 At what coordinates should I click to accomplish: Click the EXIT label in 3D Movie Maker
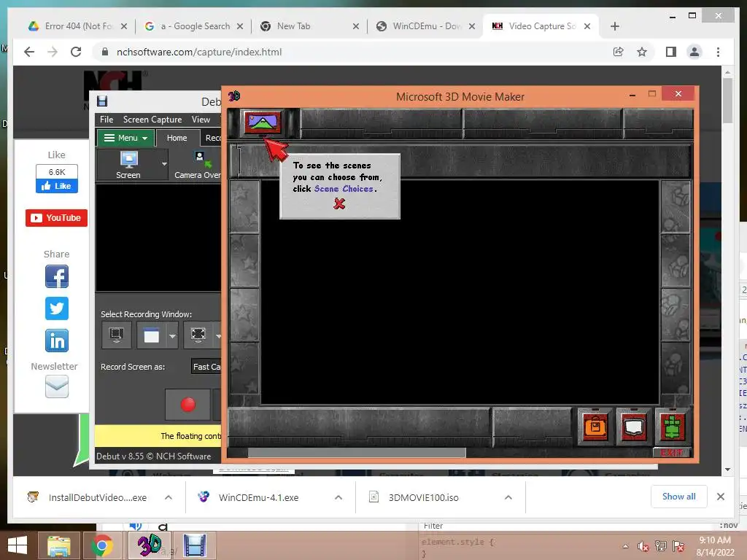coord(671,453)
